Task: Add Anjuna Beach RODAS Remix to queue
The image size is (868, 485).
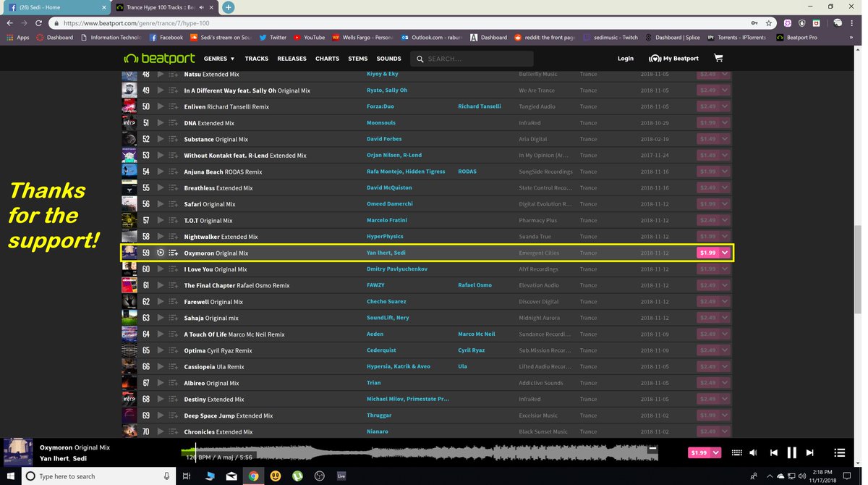Action: point(174,172)
